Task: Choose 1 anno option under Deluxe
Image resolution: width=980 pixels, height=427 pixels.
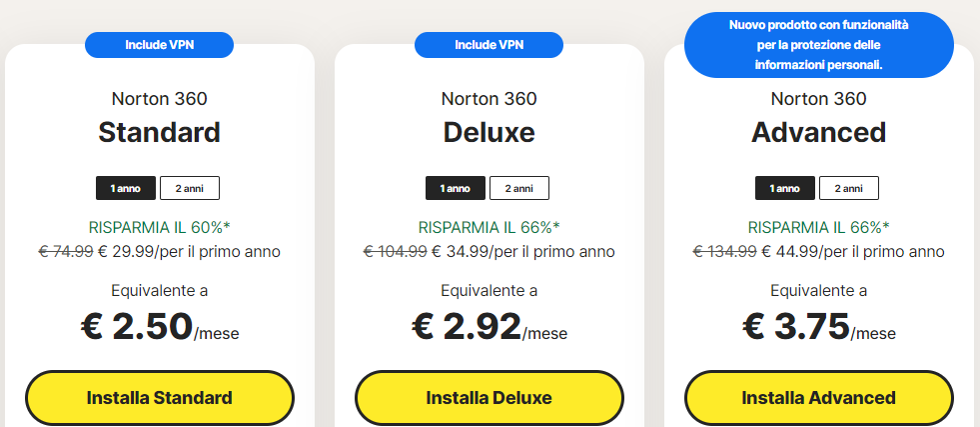Action: point(455,188)
